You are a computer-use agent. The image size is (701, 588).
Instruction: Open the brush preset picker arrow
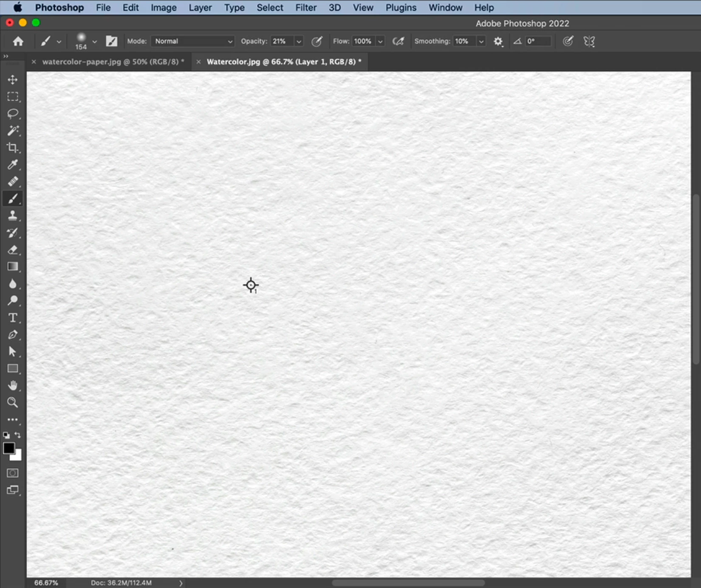tap(94, 42)
